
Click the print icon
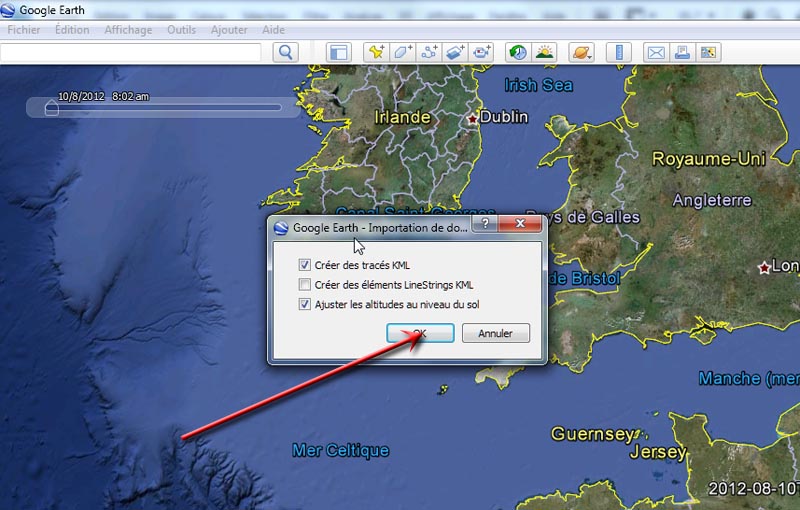682,53
